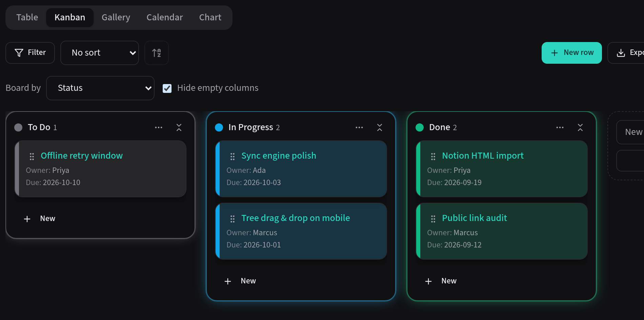Open Sync engine polish card title
Screen dimensions: 644x320
click(x=279, y=156)
